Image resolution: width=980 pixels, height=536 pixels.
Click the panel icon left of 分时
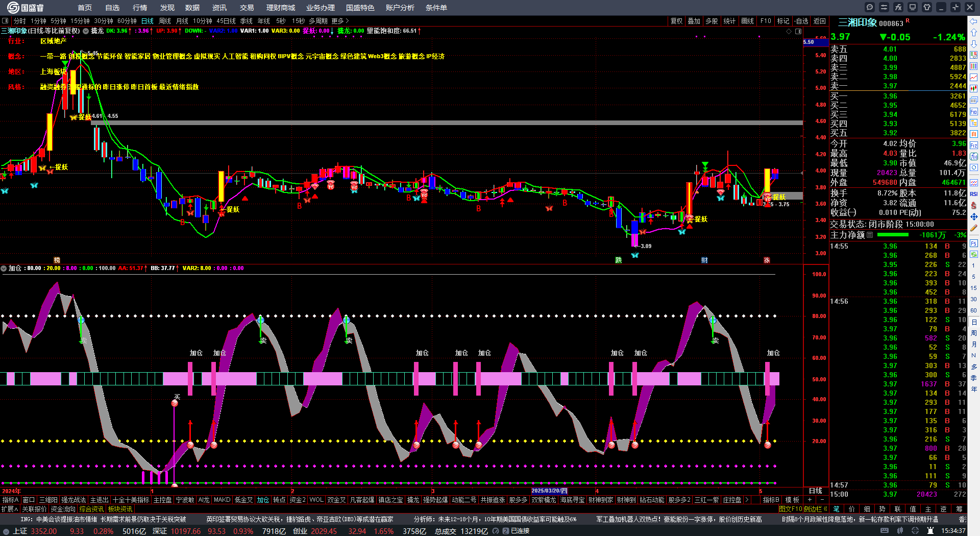coord(5,21)
